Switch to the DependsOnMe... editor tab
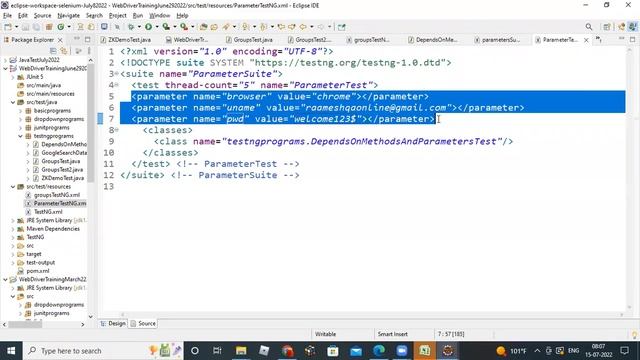The height and width of the screenshot is (360, 640). (433, 40)
